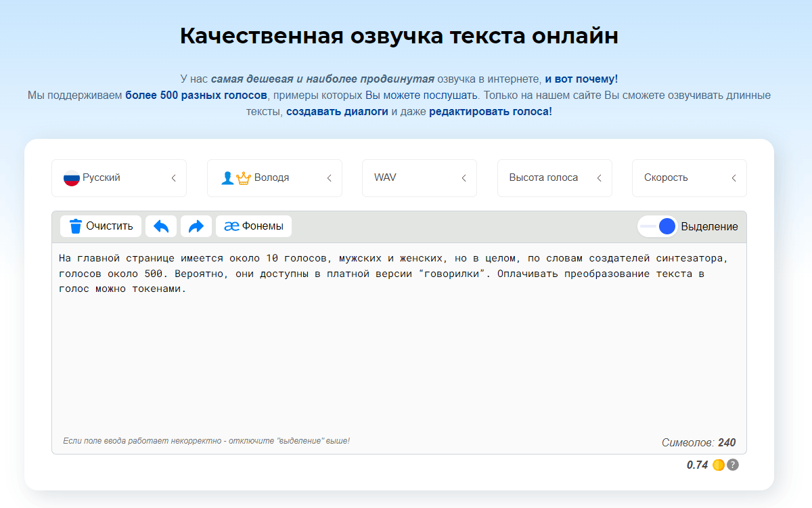
Task: Click the Russian flag icon
Action: tap(71, 178)
